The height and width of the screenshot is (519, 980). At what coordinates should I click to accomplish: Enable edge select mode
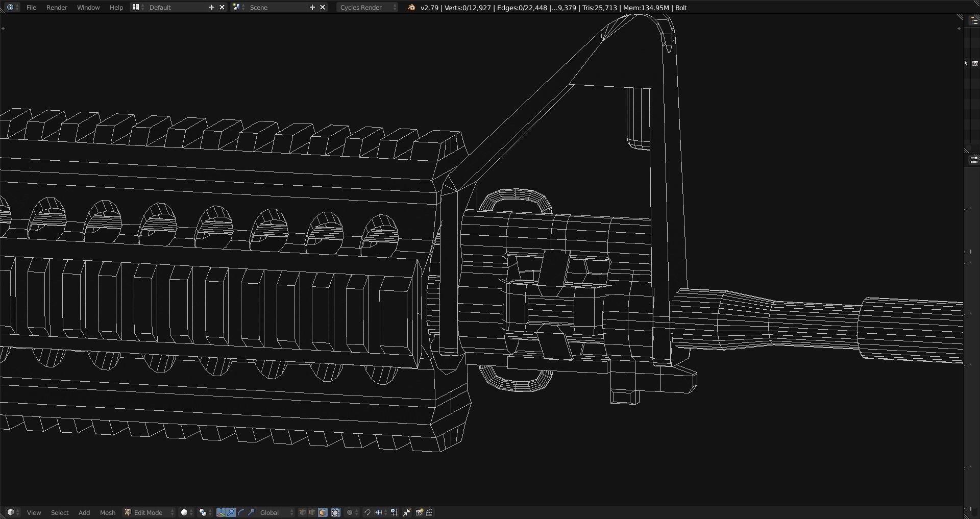coord(312,512)
